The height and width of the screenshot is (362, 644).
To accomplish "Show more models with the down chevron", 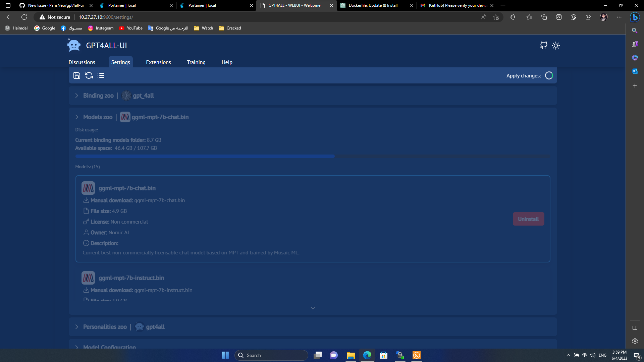I will point(313,307).
